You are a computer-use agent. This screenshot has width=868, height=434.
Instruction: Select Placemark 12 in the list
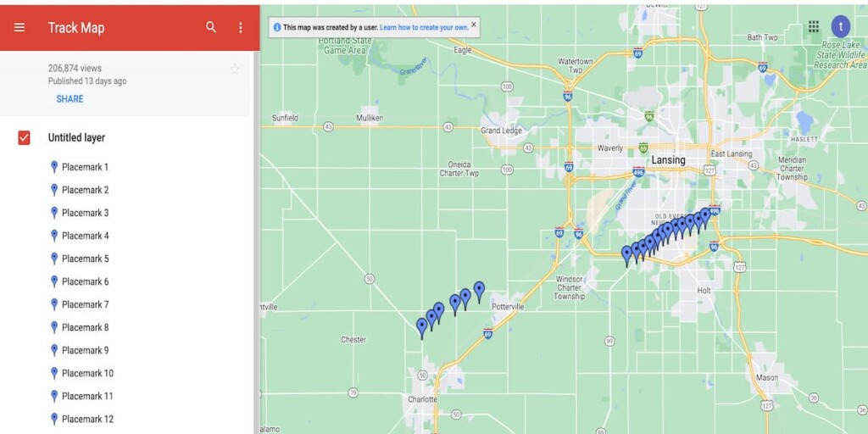(87, 419)
